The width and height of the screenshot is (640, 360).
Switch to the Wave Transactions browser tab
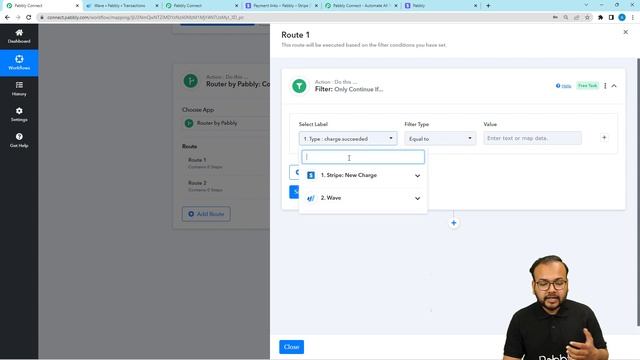coord(122,6)
